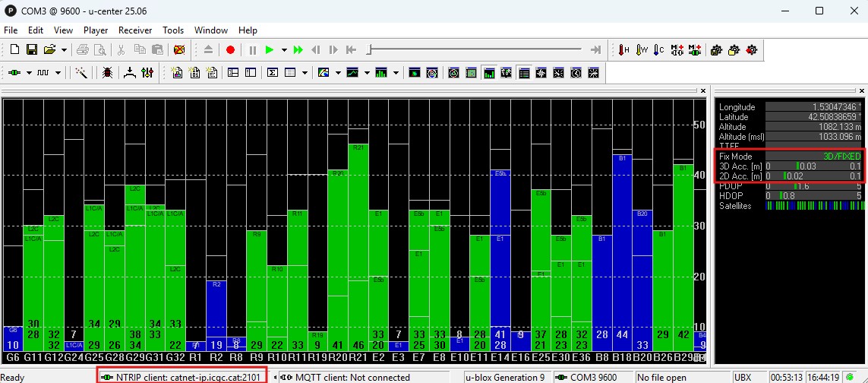868x383 pixels.
Task: Open the baudrate dropdown arrow
Action: 58,73
